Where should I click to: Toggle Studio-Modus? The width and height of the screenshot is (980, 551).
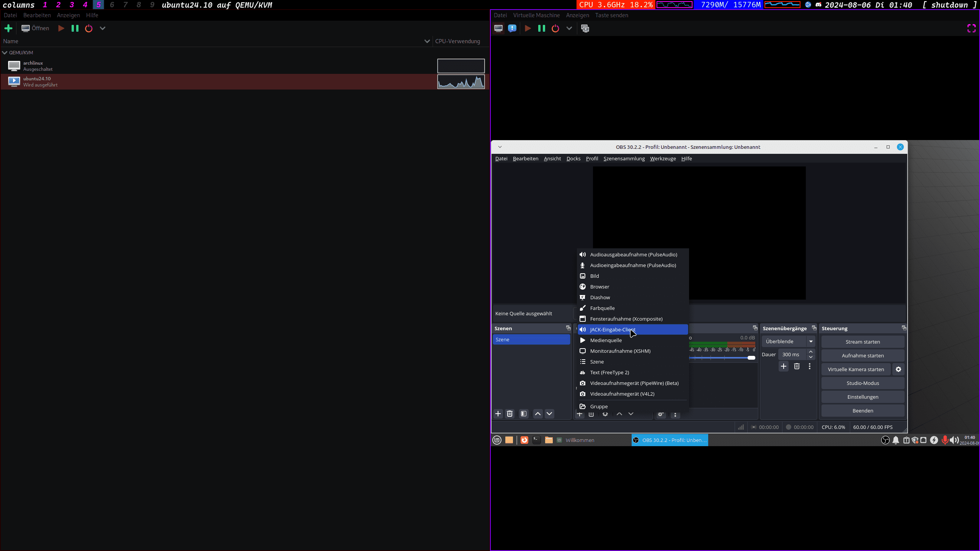coord(863,383)
